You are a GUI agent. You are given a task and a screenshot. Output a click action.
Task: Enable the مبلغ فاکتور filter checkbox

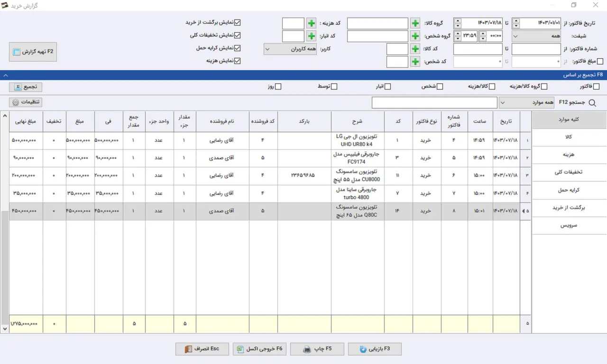coord(600,62)
